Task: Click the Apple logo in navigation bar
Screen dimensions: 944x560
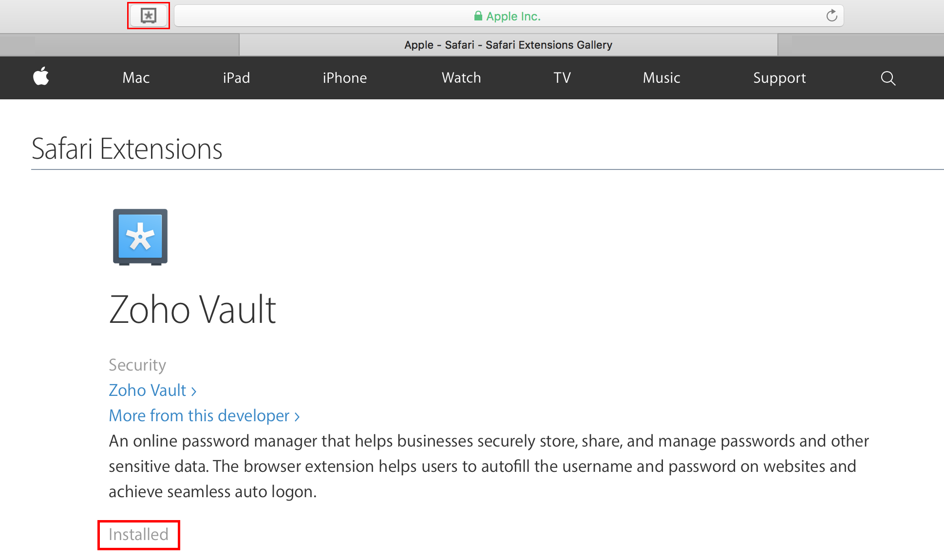Action: pos(41,77)
